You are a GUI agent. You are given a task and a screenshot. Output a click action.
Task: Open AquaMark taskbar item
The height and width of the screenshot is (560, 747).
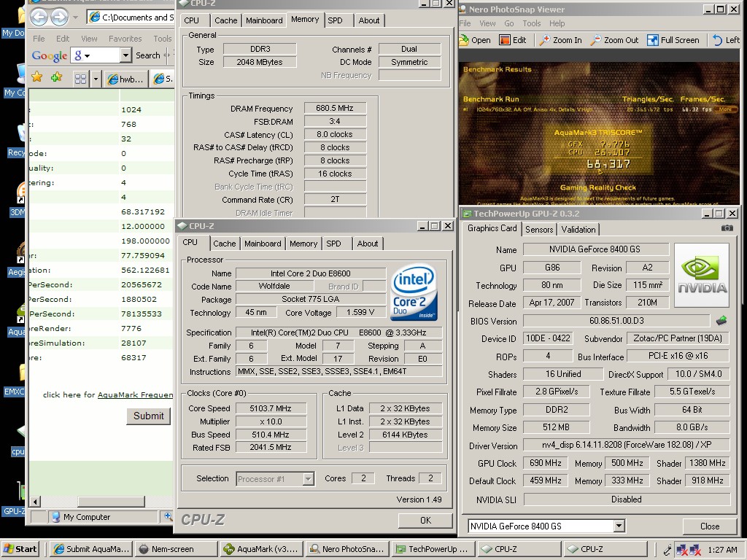(x=262, y=549)
